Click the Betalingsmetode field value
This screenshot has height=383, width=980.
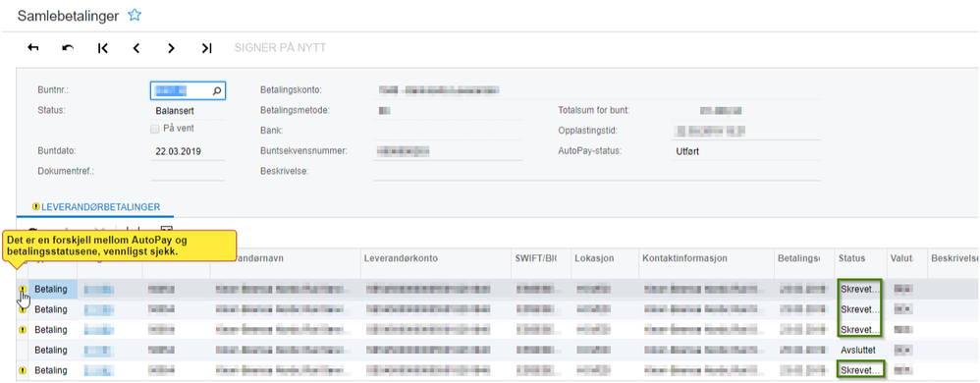(384, 111)
